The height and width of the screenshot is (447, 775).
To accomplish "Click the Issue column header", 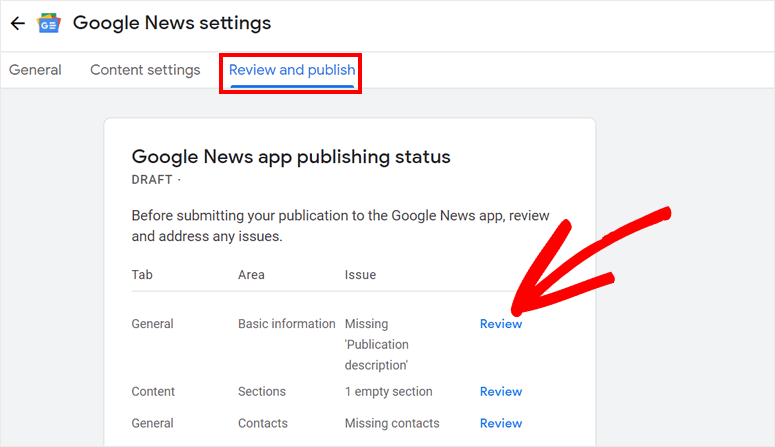I will tap(360, 274).
